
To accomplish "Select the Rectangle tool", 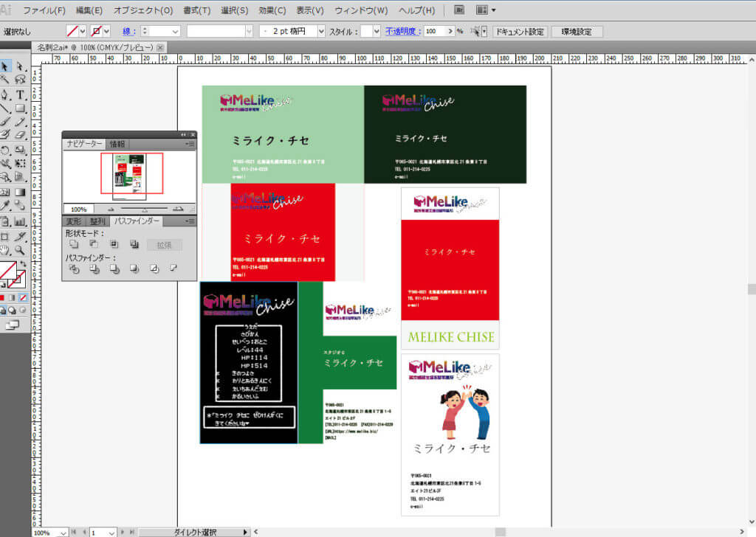I will click(x=20, y=108).
